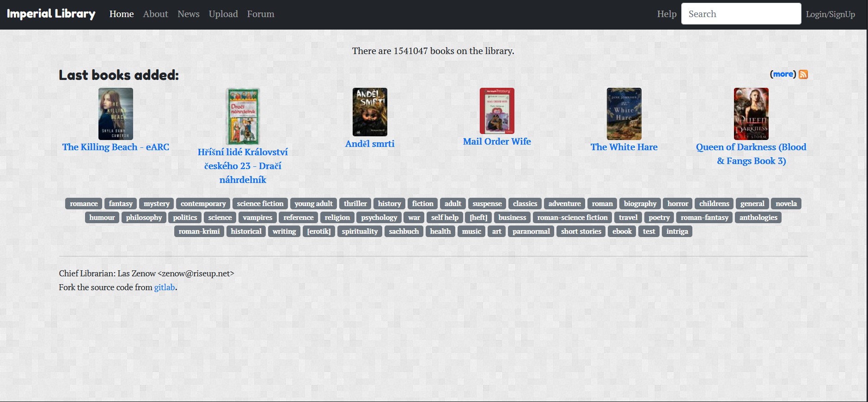Open the Help page
The width and height of the screenshot is (868, 402).
(x=667, y=14)
